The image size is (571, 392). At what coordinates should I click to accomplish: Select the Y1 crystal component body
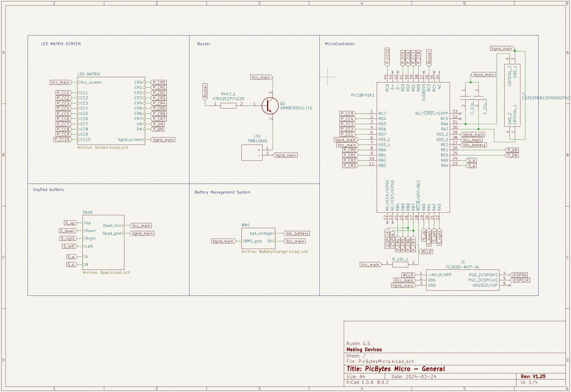point(512,95)
